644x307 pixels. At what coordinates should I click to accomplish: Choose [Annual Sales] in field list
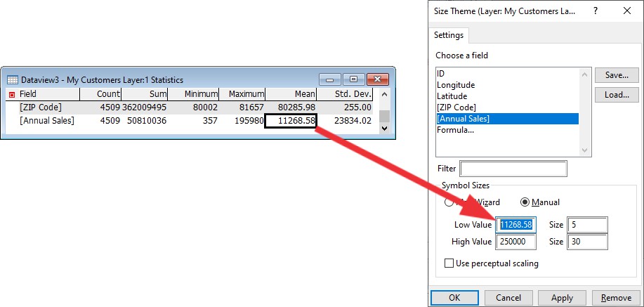[x=462, y=119]
